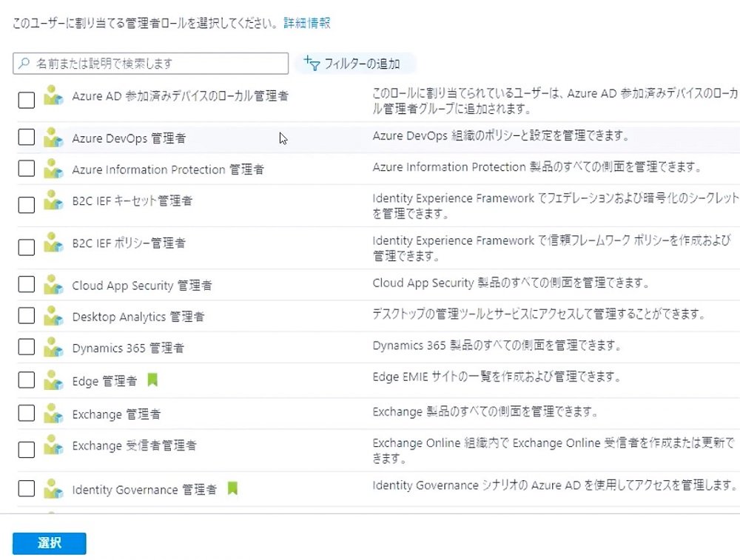The height and width of the screenshot is (560, 740).
Task: Click the Desktop Analytics 管理者 role name
Action: click(138, 317)
